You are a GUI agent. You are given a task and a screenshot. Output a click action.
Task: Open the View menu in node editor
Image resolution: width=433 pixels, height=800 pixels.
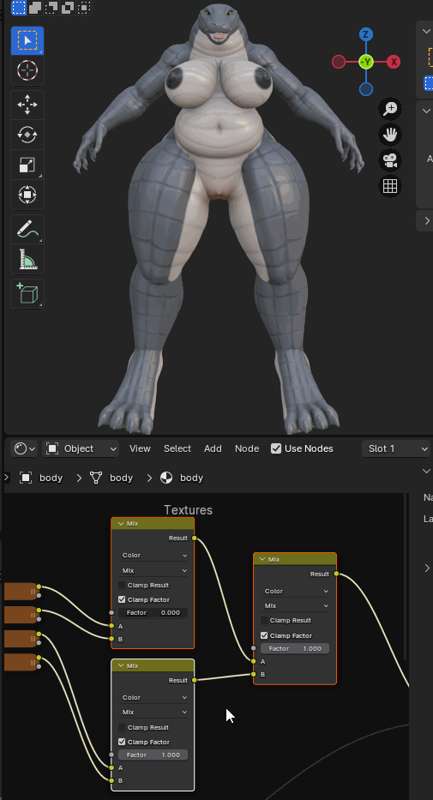[x=140, y=449]
